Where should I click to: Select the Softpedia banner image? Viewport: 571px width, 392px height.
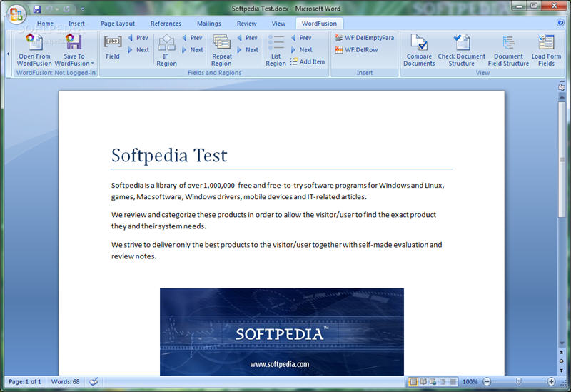(282, 332)
